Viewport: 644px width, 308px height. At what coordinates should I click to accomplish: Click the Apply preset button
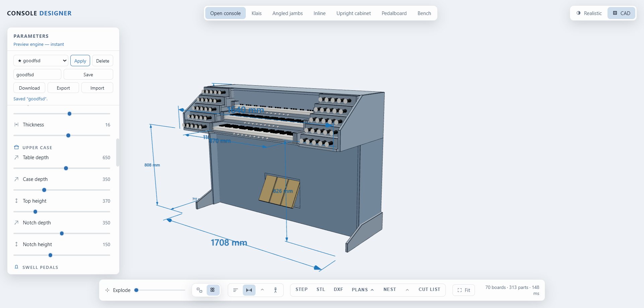pos(80,61)
